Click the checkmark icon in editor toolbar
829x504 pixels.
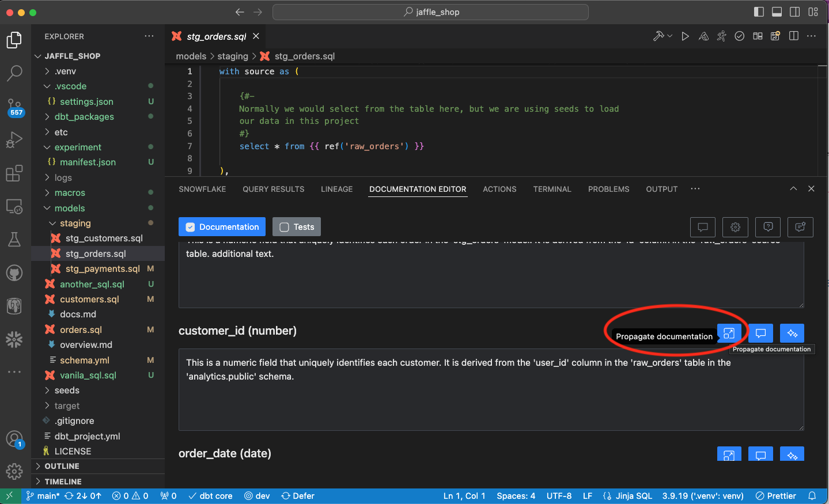pyautogui.click(x=740, y=36)
